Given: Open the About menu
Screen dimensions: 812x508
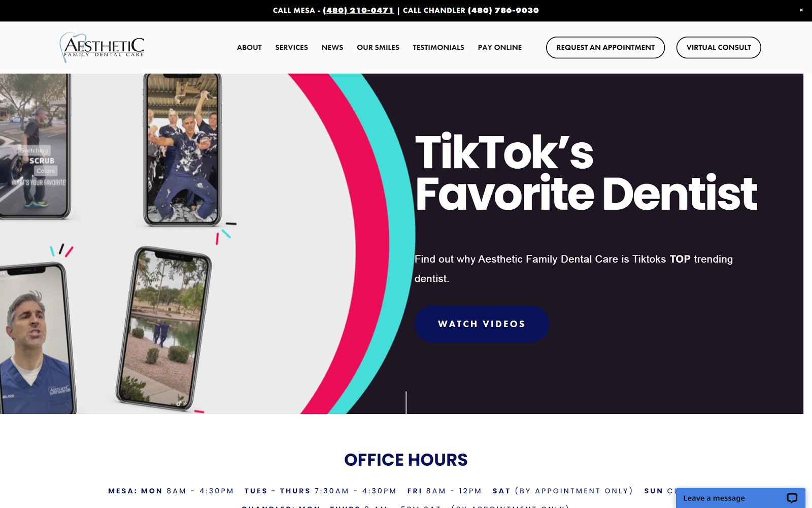Looking at the screenshot, I should pos(249,47).
